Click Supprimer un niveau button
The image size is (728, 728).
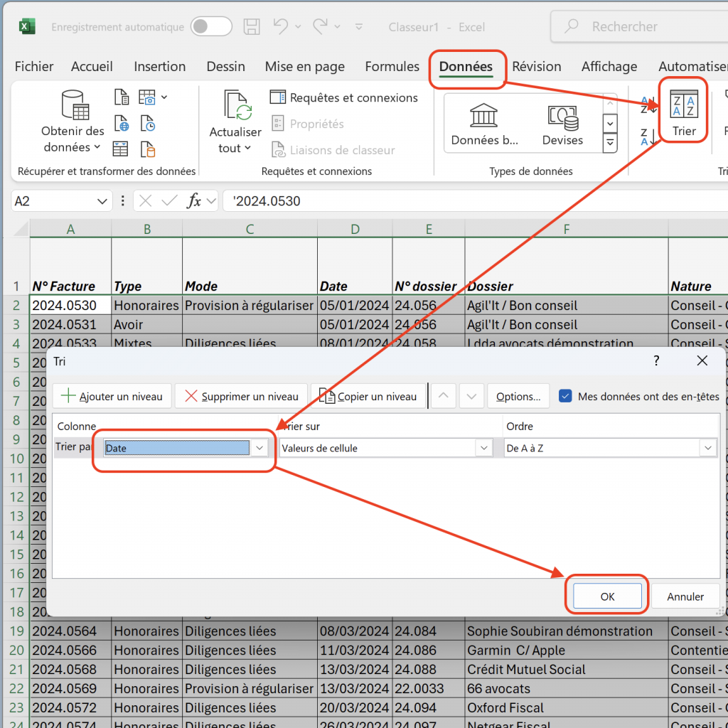pos(241,396)
